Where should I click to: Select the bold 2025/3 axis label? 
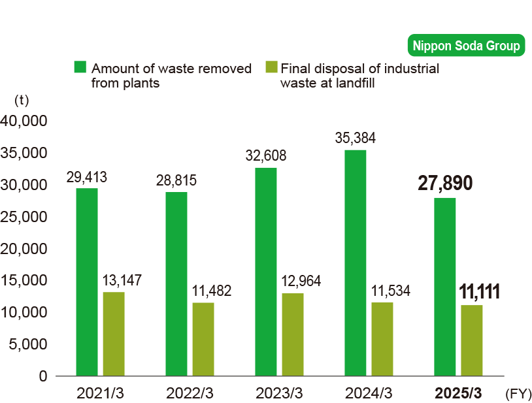459,392
